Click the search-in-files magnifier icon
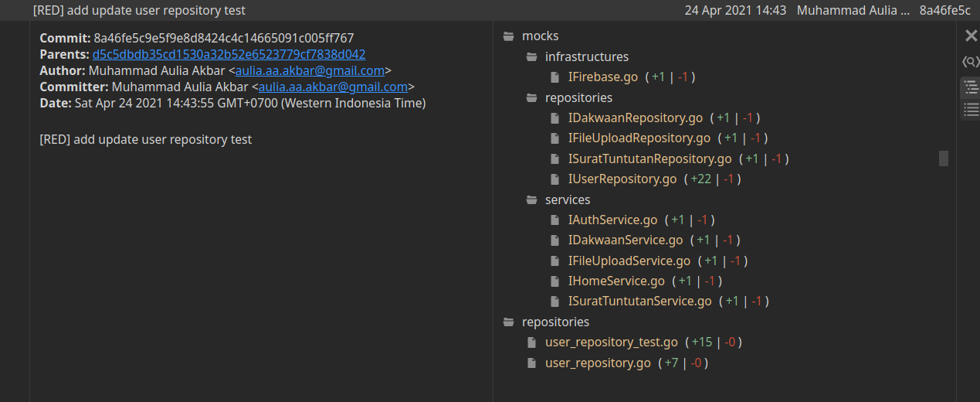Viewport: 980px width, 402px height. pos(970,62)
